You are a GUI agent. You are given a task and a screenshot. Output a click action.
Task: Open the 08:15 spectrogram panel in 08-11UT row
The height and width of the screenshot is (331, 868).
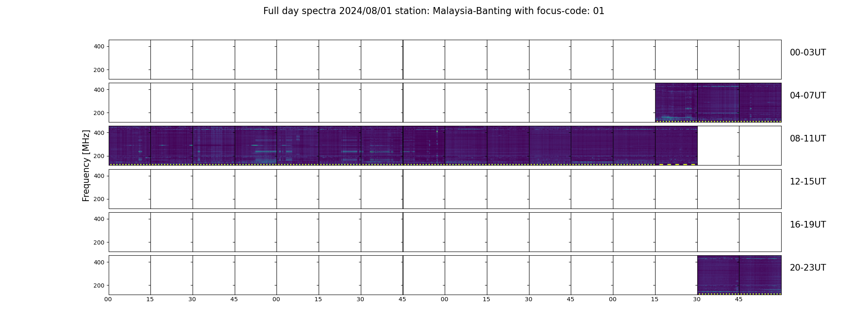click(x=172, y=146)
